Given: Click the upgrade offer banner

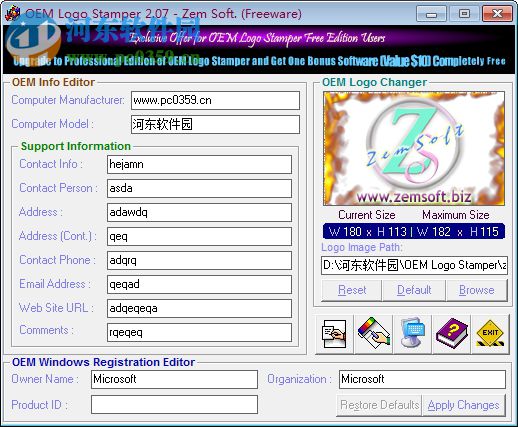Looking at the screenshot, I should pyautogui.click(x=259, y=50).
